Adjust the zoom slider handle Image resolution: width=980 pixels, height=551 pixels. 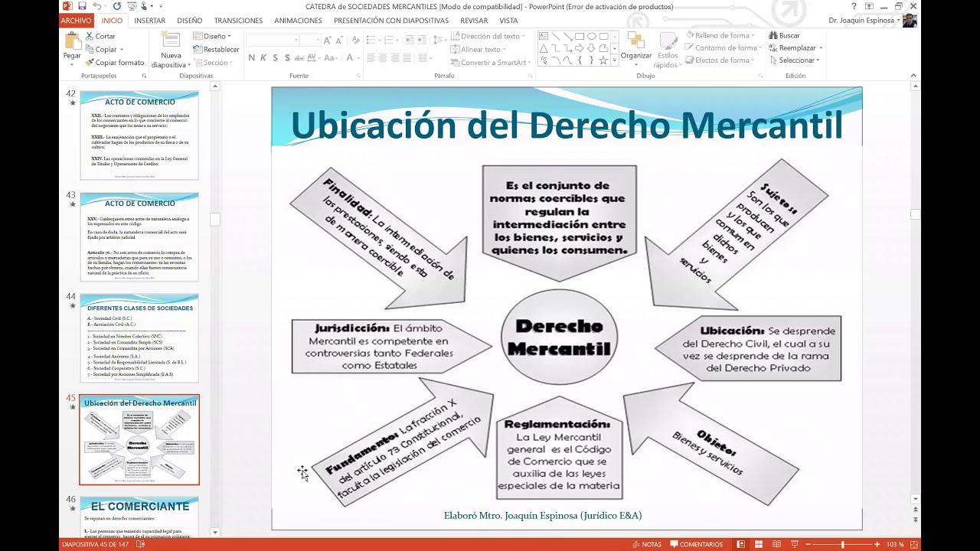click(x=842, y=544)
